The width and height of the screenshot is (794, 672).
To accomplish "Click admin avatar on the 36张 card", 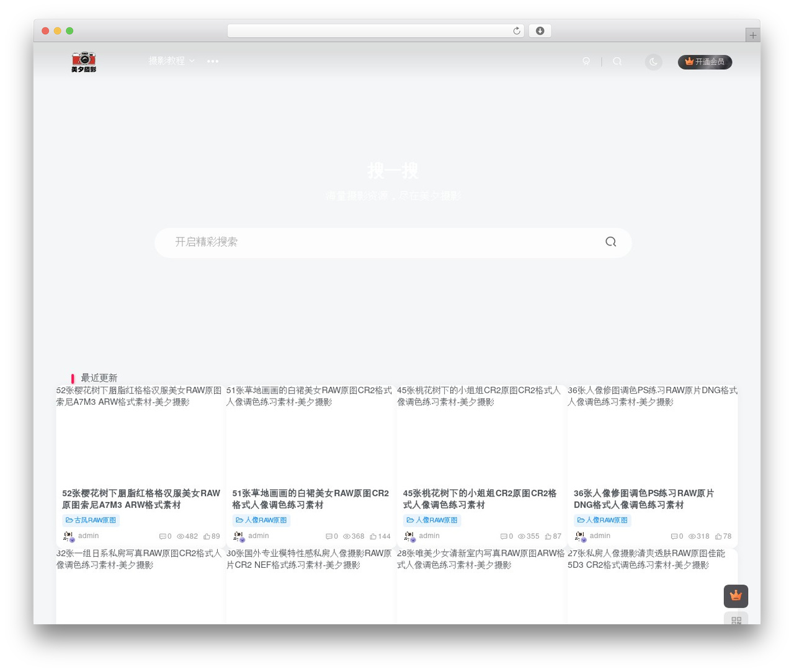I will click(x=580, y=536).
